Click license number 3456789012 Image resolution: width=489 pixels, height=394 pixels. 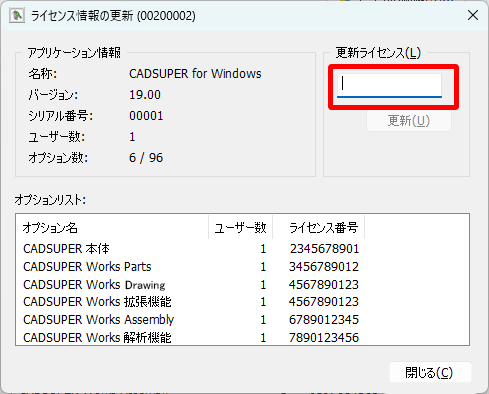coord(324,267)
